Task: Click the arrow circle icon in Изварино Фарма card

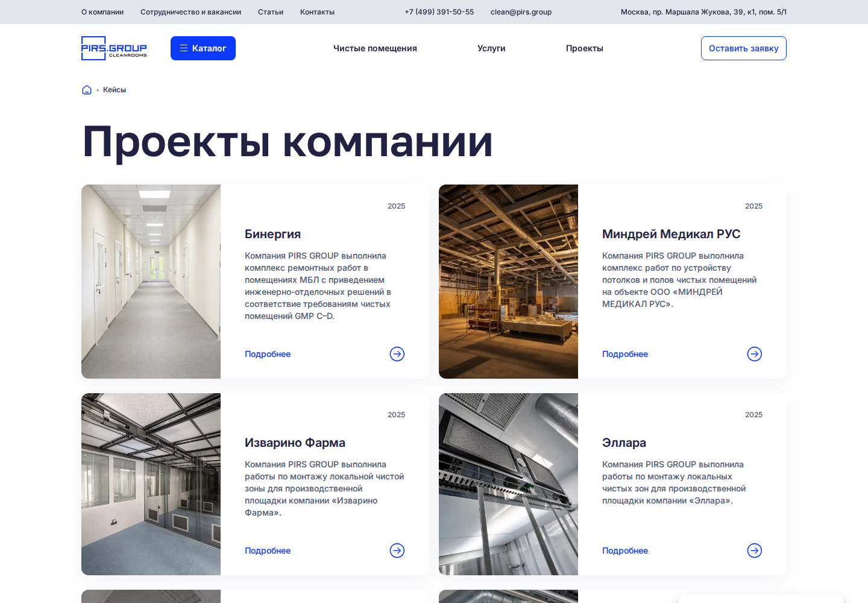Action: [x=397, y=551]
